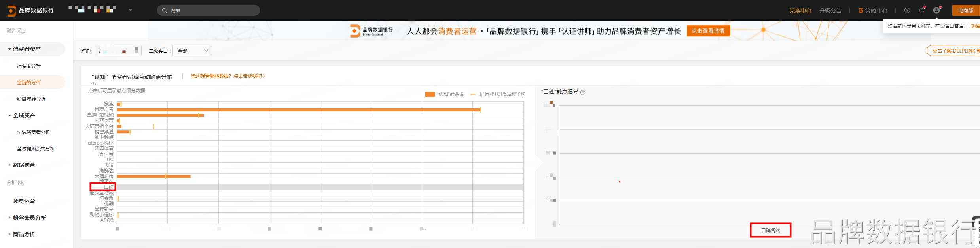Click the 品牌新享 touchpoint label

[x=104, y=209]
